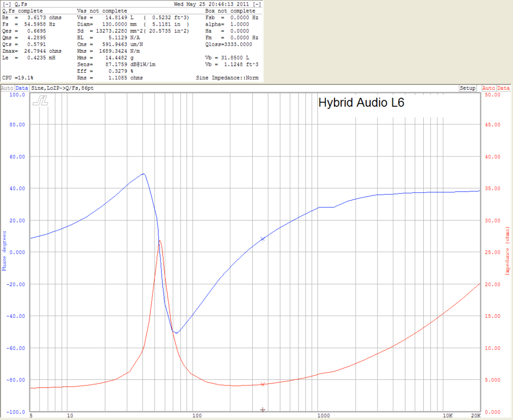Select the blue X marker on the phase curve
Screen dimensions: 513x420
tap(262, 239)
